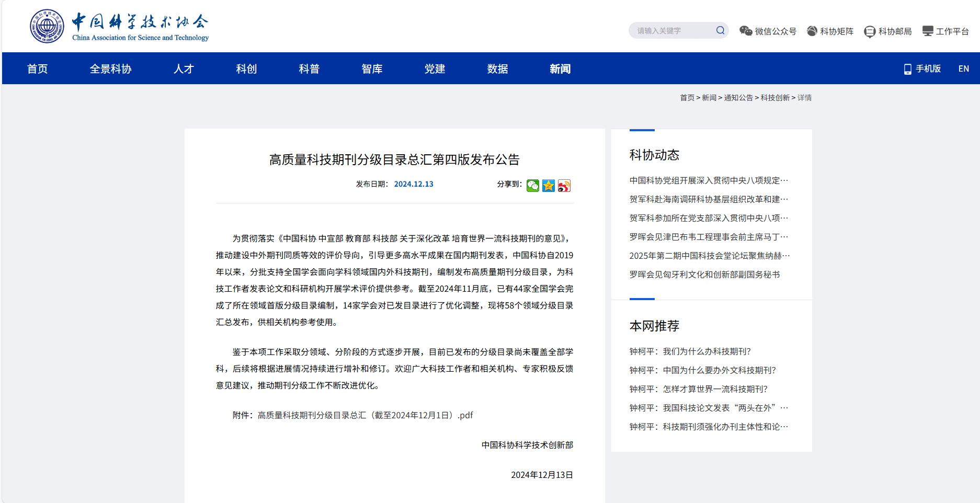Navigate to 首页 home
The width and height of the screenshot is (980, 503).
37,68
